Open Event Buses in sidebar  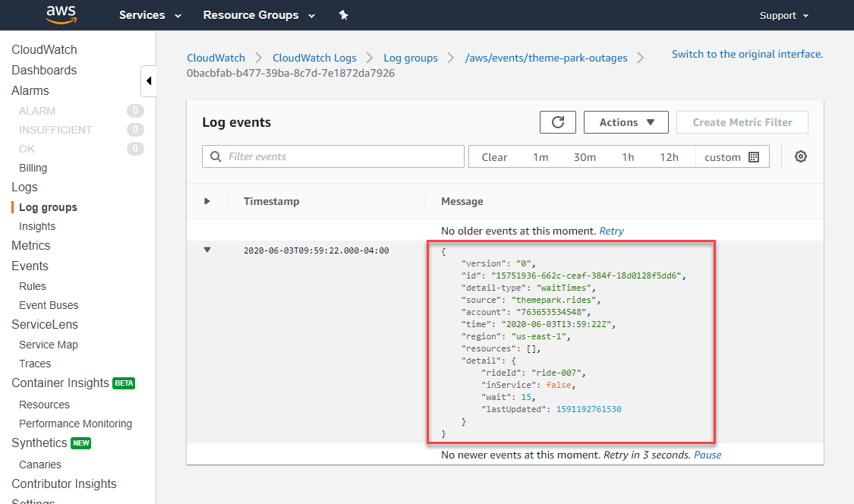pos(49,305)
